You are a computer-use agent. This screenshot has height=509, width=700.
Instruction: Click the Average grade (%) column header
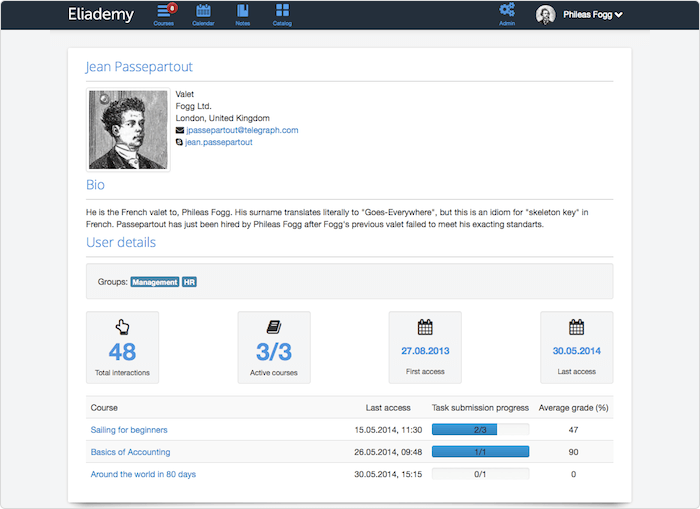tap(573, 408)
